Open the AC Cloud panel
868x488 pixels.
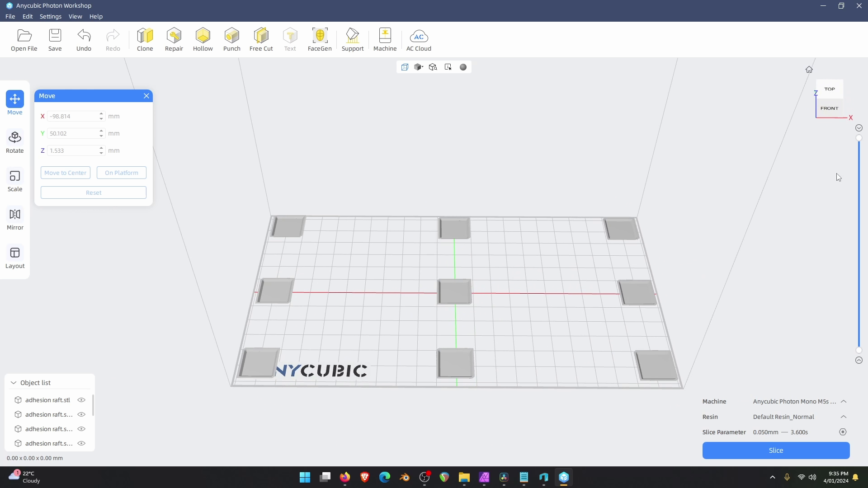pos(419,40)
